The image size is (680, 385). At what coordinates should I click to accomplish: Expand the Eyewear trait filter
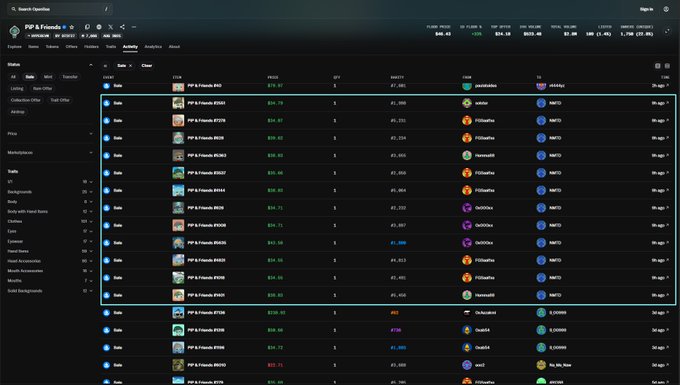pos(50,241)
